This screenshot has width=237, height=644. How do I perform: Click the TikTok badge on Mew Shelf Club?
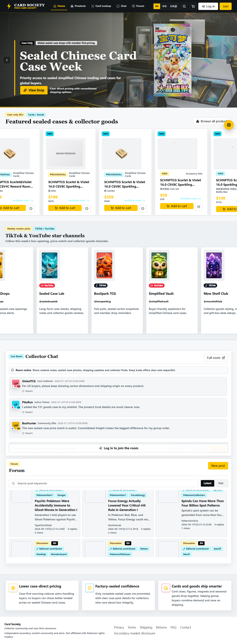coord(211,286)
